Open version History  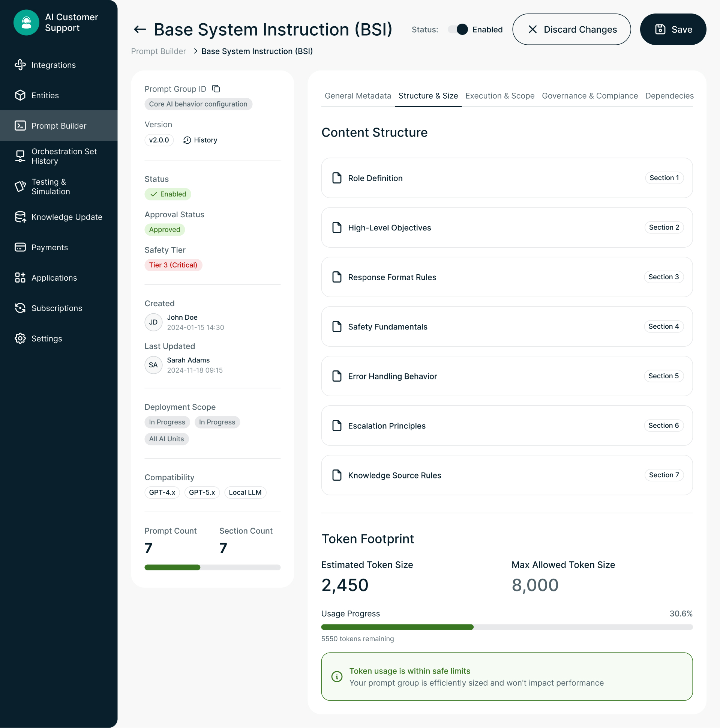click(200, 140)
